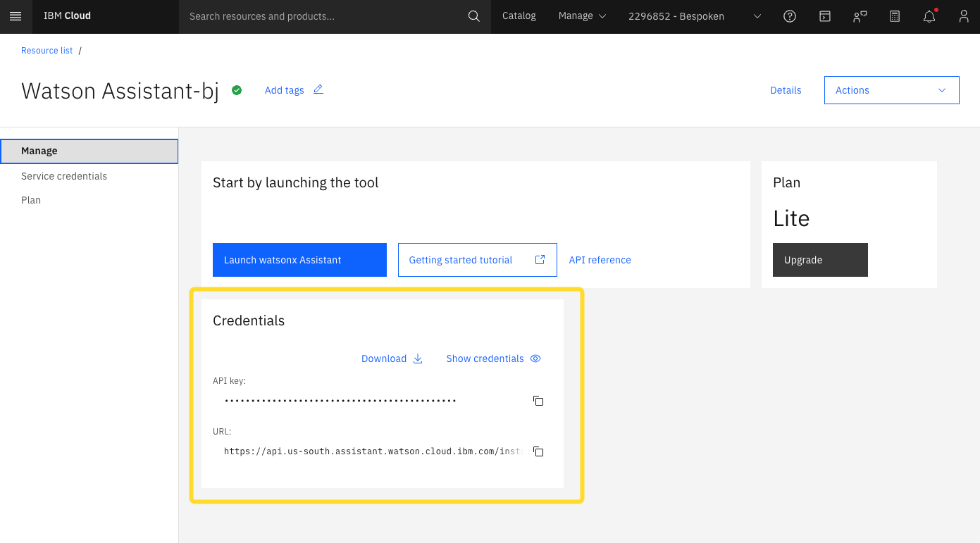View notifications via the bell icon
The width and height of the screenshot is (980, 543).
pos(929,15)
